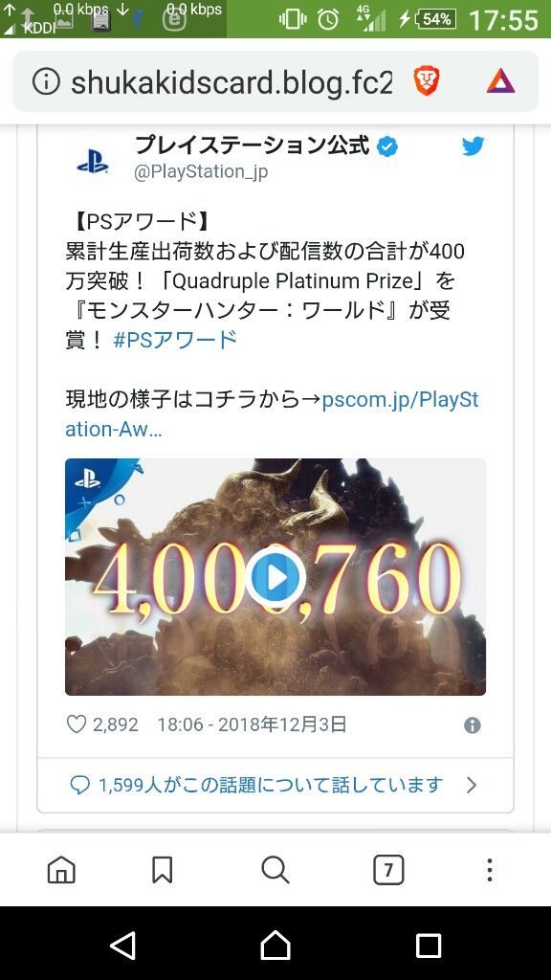Tap Android back navigation triangle
This screenshot has width=551, height=980.
pyautogui.click(x=122, y=945)
